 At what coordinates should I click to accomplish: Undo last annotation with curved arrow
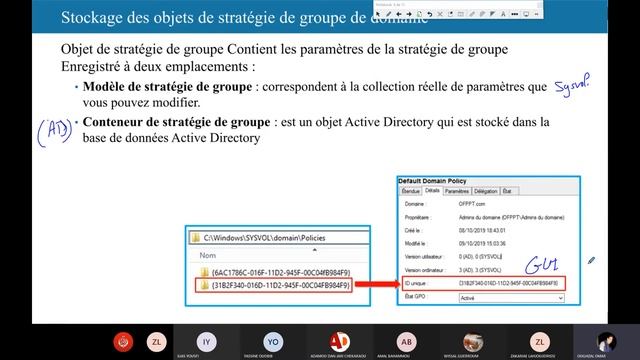[430, 14]
